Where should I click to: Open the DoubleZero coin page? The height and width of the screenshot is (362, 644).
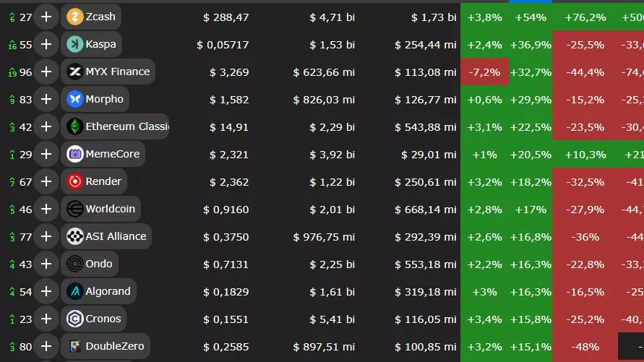(x=114, y=346)
